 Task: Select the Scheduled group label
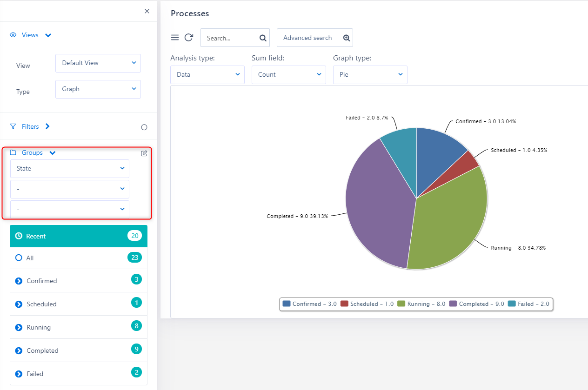click(x=41, y=304)
